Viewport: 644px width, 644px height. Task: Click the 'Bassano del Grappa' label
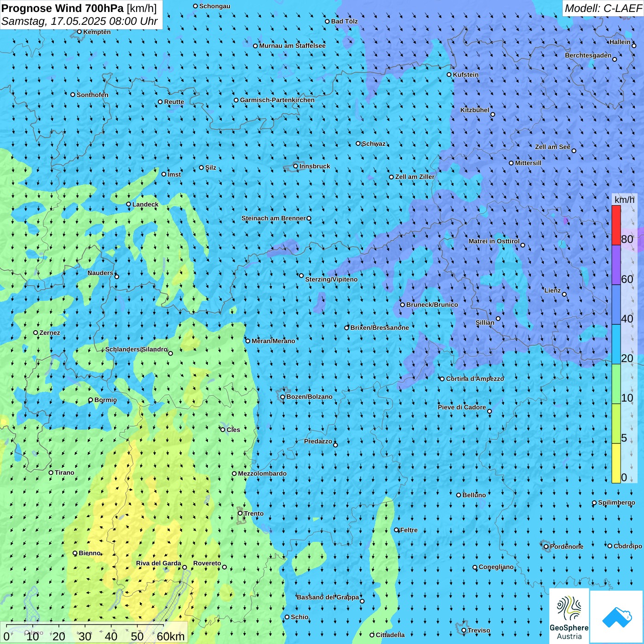(x=328, y=597)
